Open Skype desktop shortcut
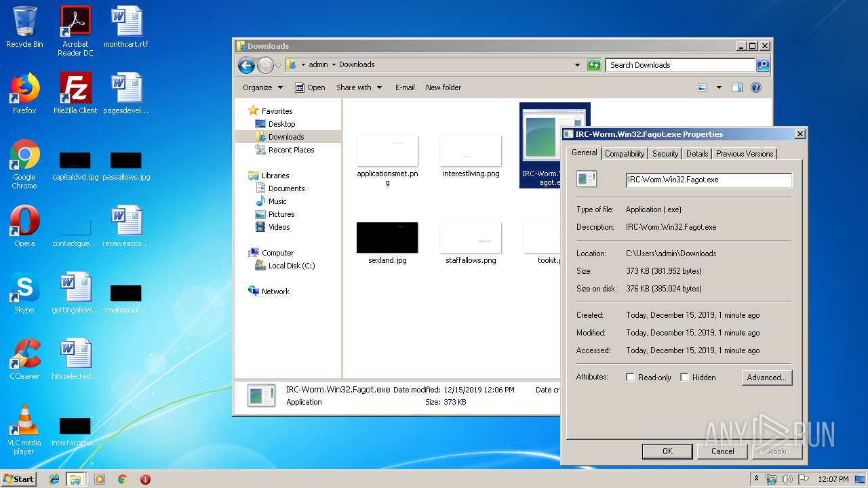The image size is (868, 488). point(24,293)
